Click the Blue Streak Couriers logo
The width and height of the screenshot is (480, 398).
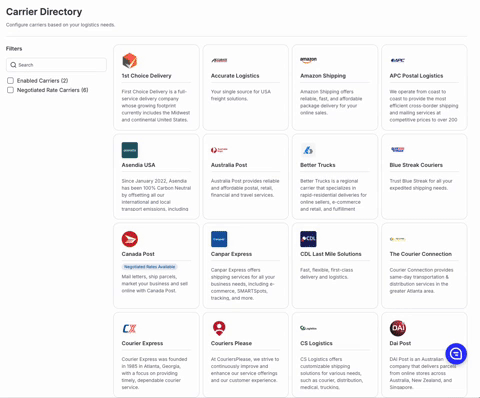coord(398,150)
